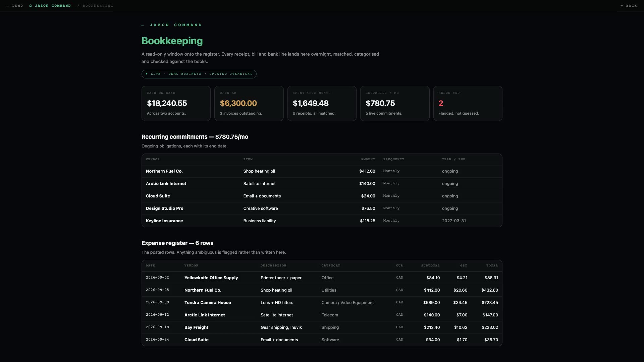
Task: Click the 2026-09-05 date in expense register
Action: click(157, 290)
